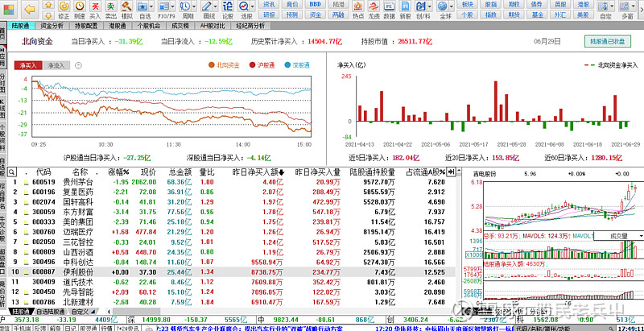This screenshot has width=644, height=331.
Task: Click the 两融 button
Action: [x=338, y=14]
